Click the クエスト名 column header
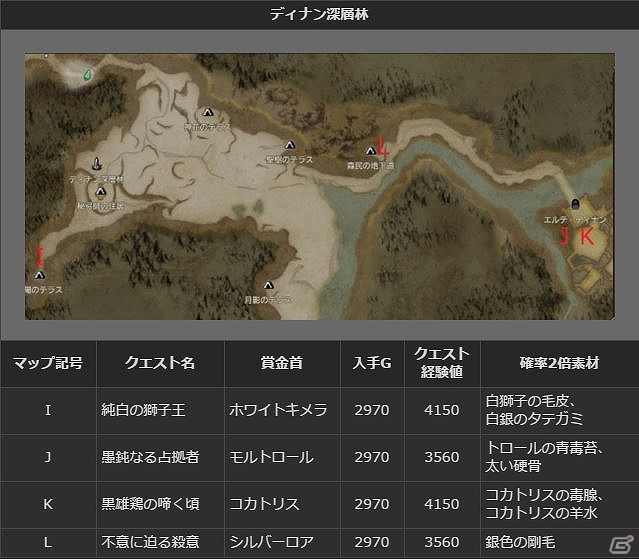Image resolution: width=639 pixels, height=559 pixels. (160, 363)
